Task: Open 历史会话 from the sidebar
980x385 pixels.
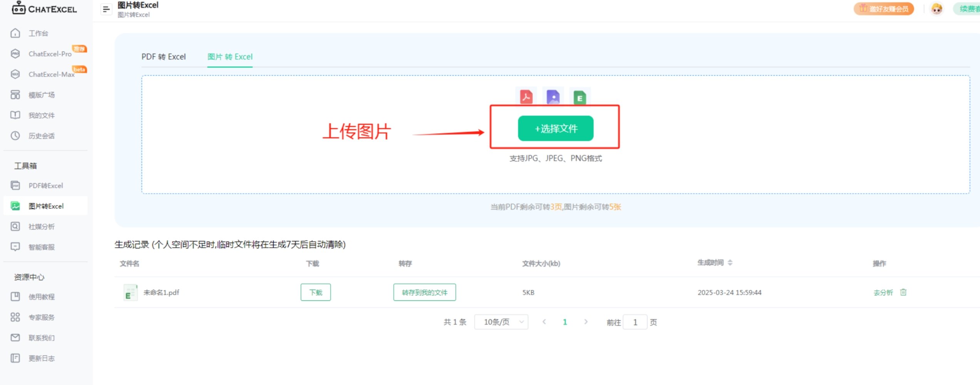Action: (x=41, y=136)
